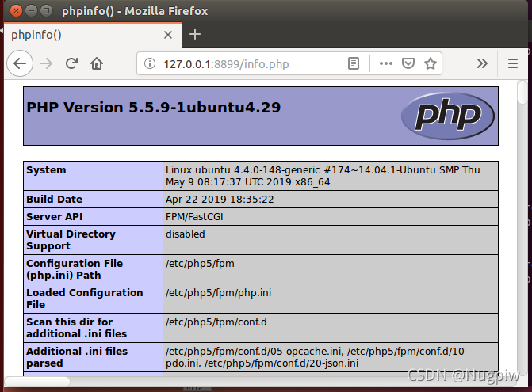
Task: Select the phpinfo() tab
Action: (93, 35)
